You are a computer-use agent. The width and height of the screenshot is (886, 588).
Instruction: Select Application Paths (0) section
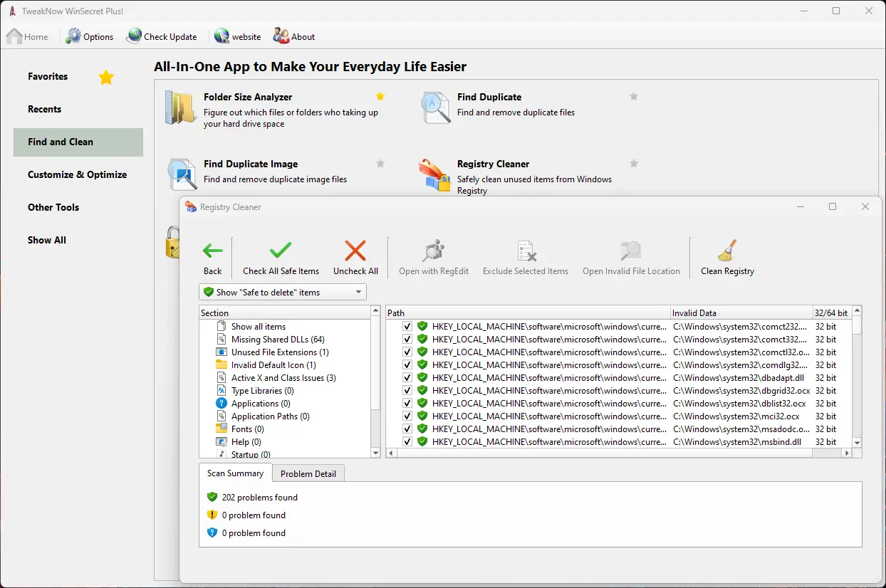[x=271, y=416]
